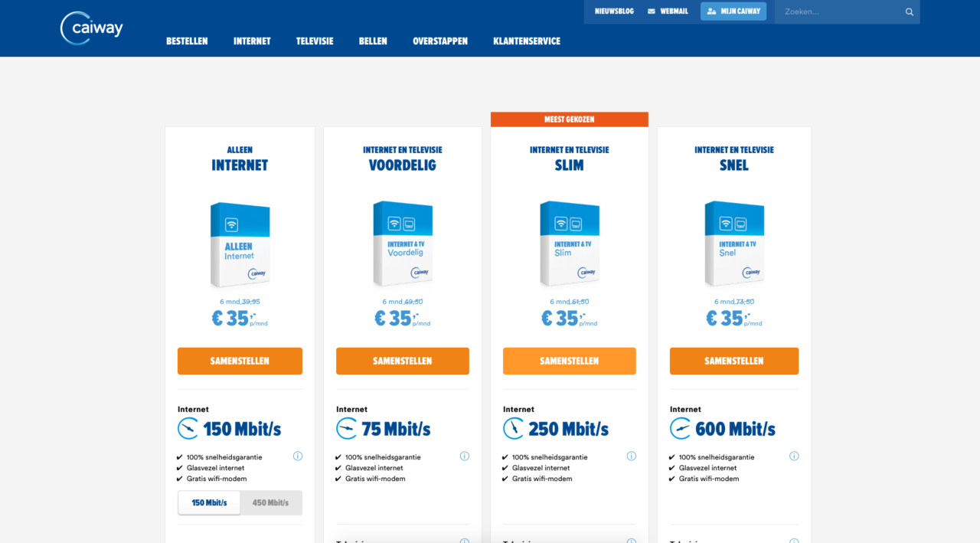Click the Webmail envelope icon
980x543 pixels.
[x=652, y=11]
